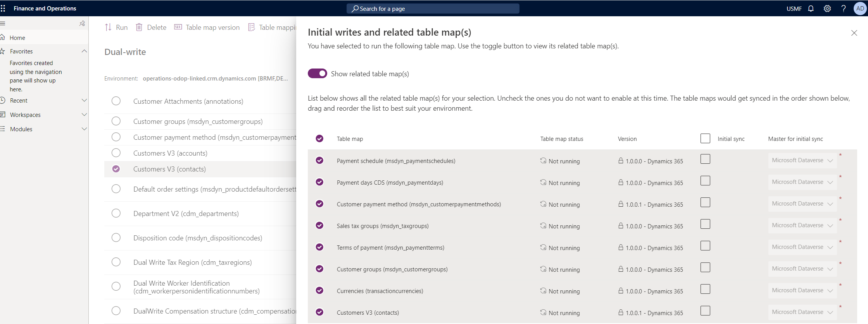Click the Recent clock icon
868x324 pixels.
point(2,100)
